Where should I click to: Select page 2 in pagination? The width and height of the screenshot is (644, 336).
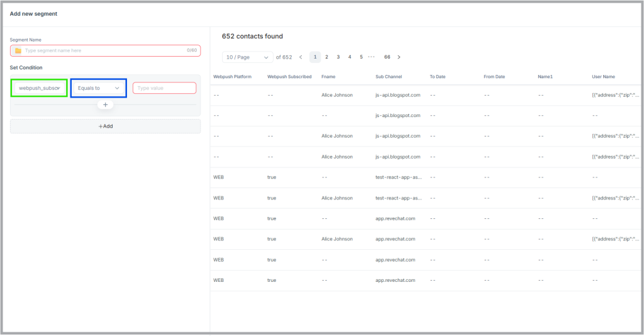326,57
